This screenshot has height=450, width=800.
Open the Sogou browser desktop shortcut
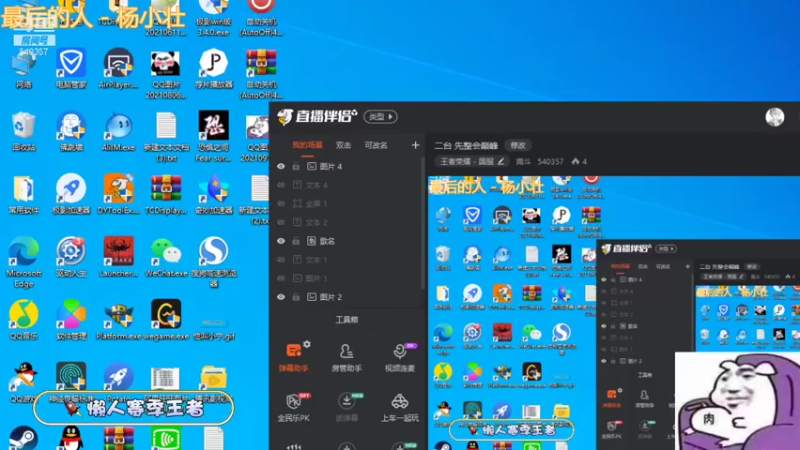tap(213, 262)
